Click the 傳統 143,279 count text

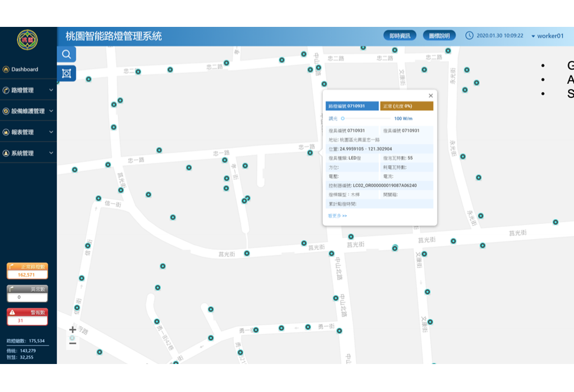pyautogui.click(x=21, y=351)
